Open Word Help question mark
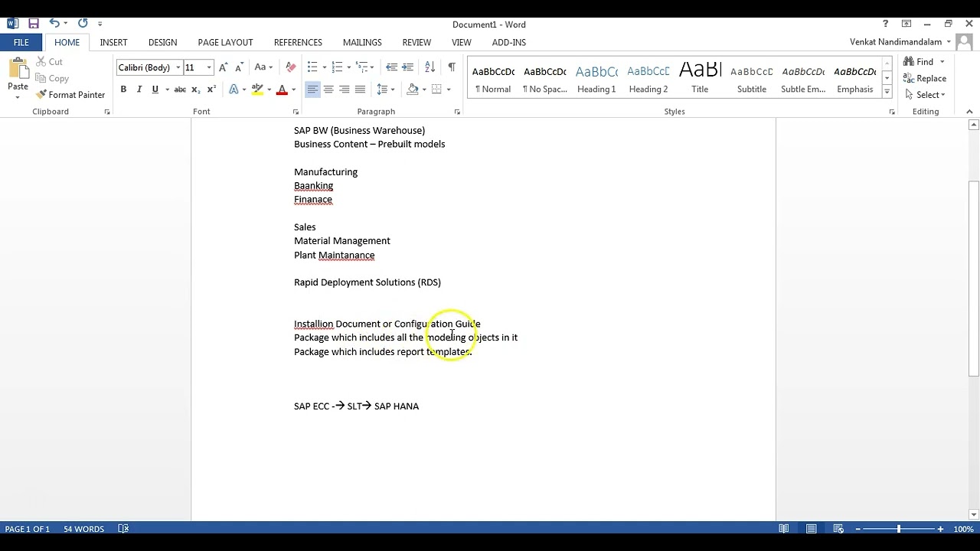 click(886, 24)
